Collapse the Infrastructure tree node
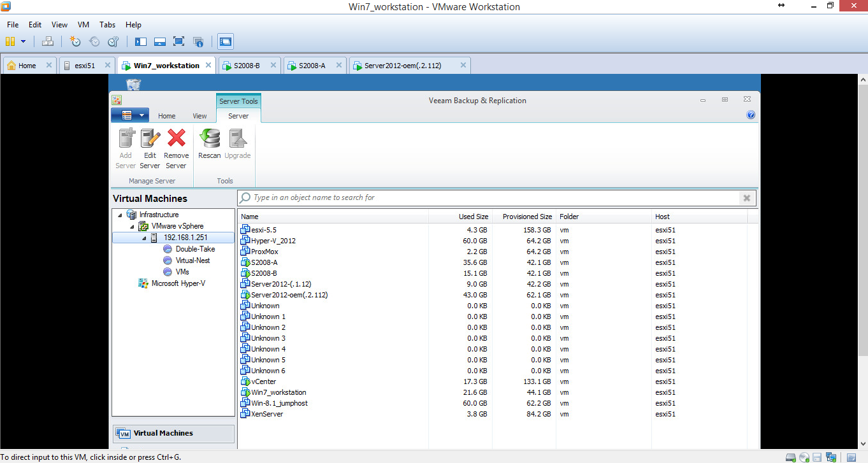 pos(120,215)
